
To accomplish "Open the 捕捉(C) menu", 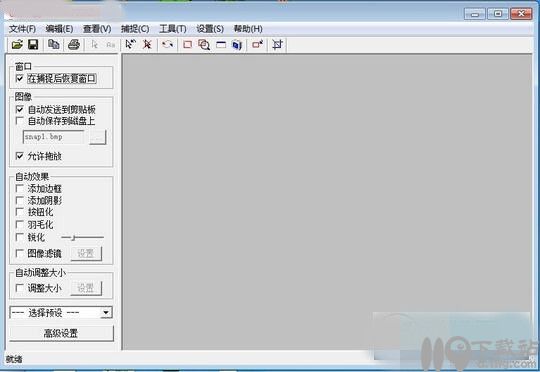I will (135, 29).
